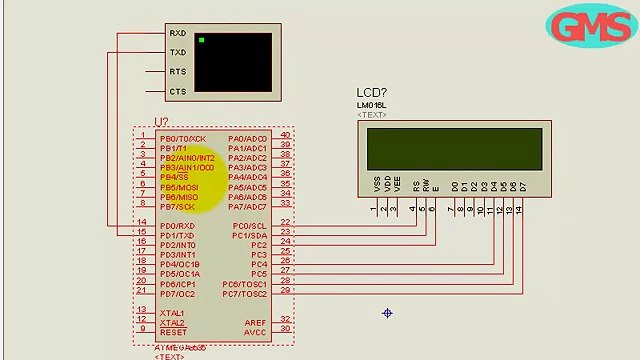The width and height of the screenshot is (640, 360).
Task: Click the green LCD screen area
Action: (455, 149)
